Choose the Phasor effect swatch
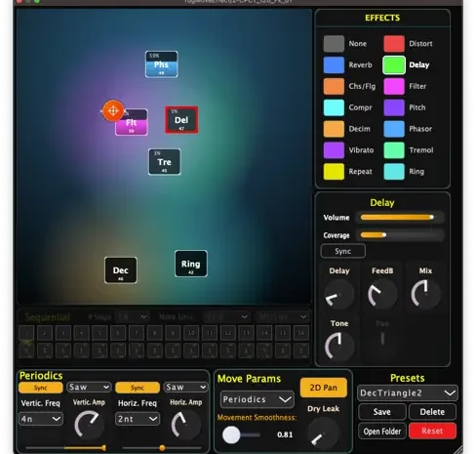The height and width of the screenshot is (454, 476). pyautogui.click(x=394, y=129)
